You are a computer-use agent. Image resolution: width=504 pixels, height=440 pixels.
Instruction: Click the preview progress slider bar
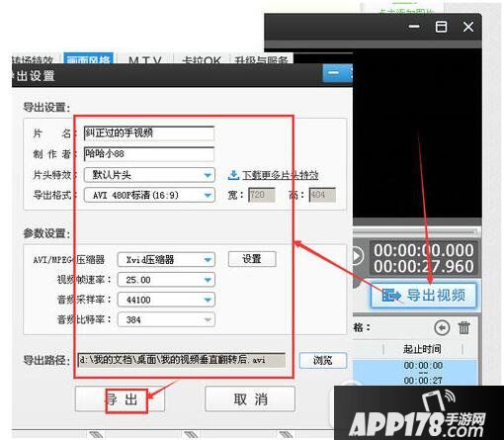pos(415,232)
